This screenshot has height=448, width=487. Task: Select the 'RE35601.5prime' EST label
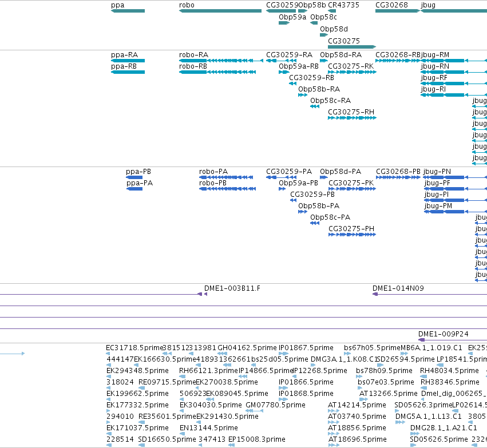point(167,417)
